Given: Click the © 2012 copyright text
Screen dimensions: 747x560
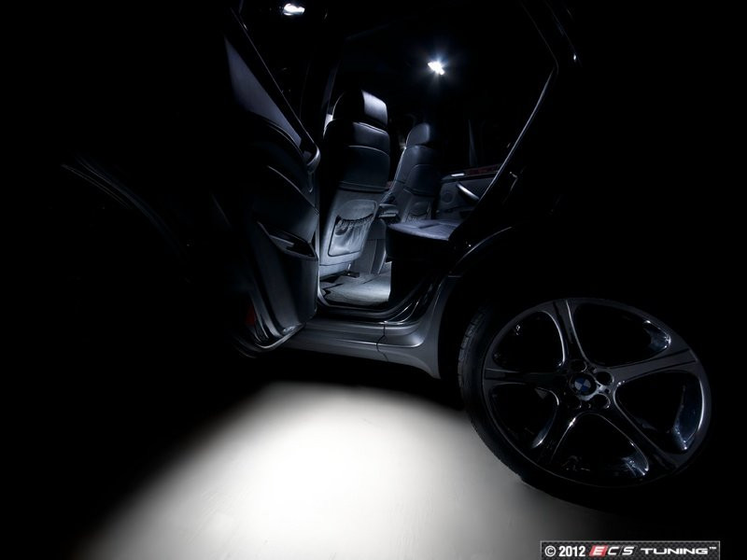Looking at the screenshot, I should (564, 552).
